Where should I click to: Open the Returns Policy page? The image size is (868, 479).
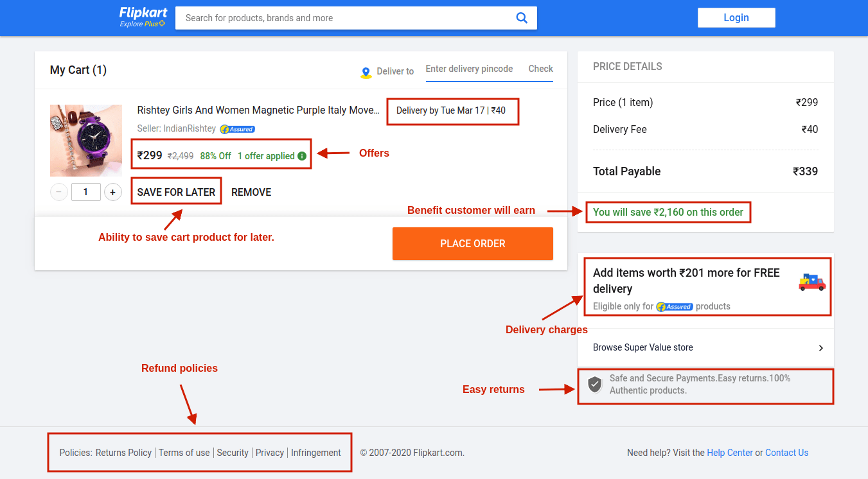coord(123,452)
